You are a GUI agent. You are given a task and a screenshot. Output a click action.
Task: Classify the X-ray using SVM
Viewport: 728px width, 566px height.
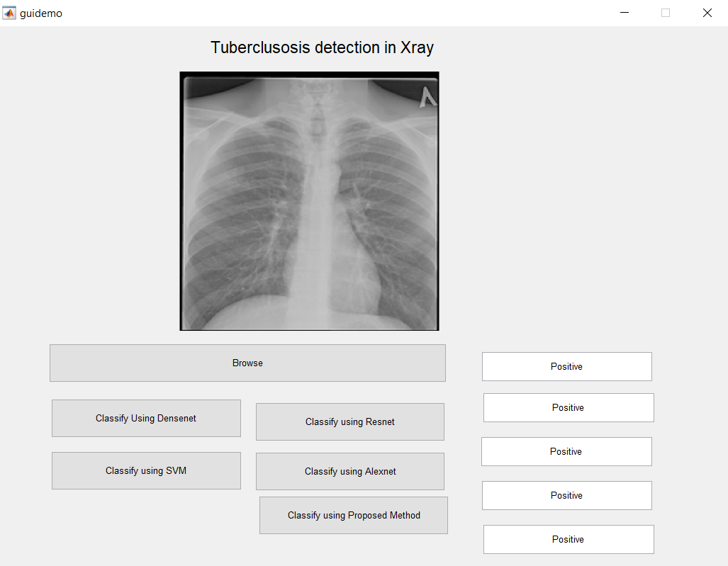pos(146,470)
